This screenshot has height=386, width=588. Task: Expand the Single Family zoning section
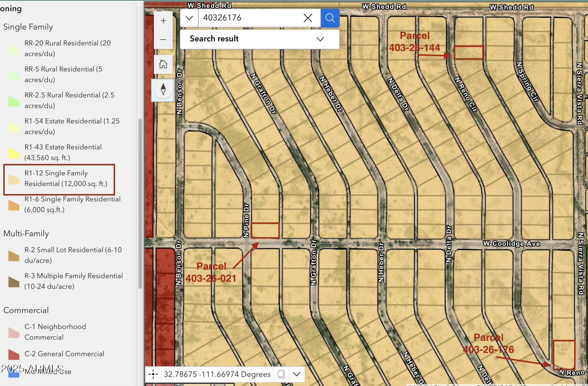point(28,27)
